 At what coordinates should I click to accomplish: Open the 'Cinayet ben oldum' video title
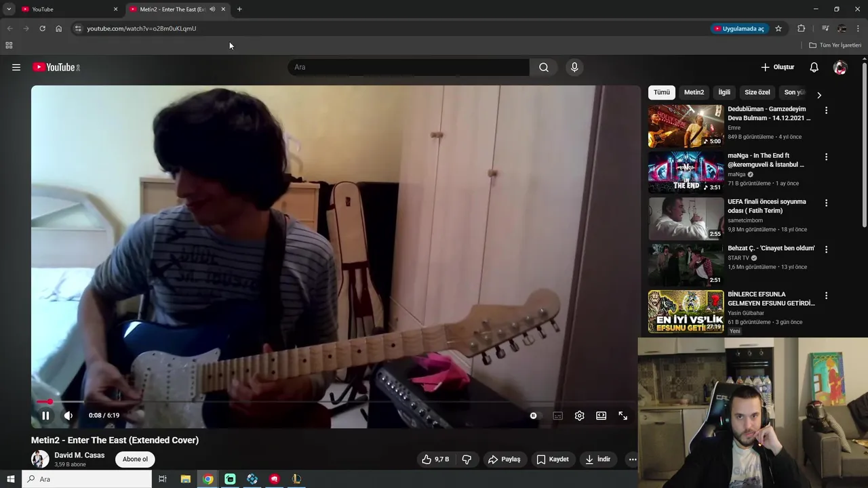771,248
